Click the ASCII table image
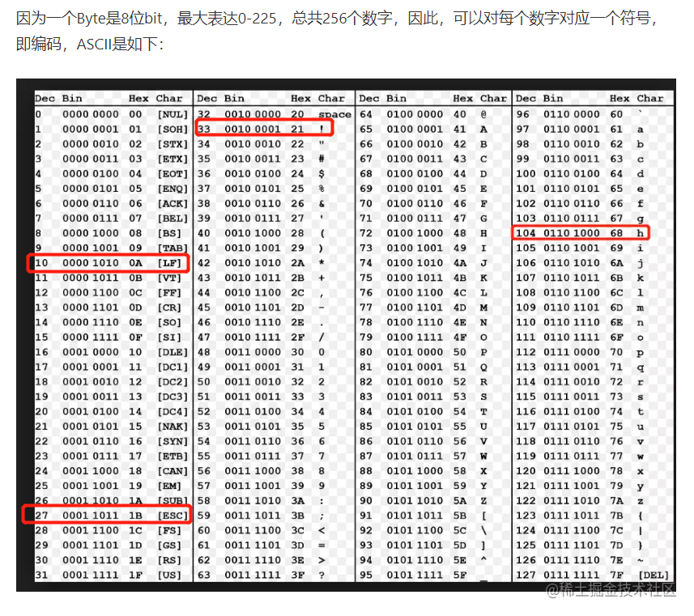This screenshot has width=694, height=616. click(348, 340)
